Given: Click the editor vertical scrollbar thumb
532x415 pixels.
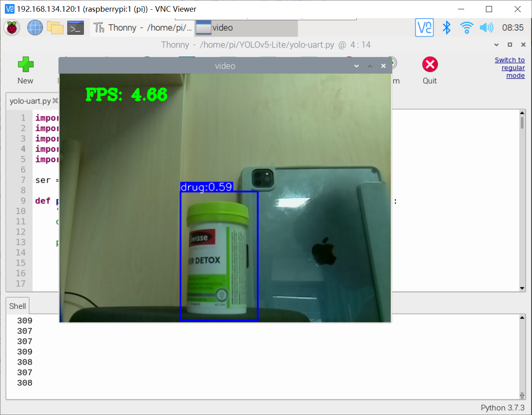Looking at the screenshot, I should (522, 123).
